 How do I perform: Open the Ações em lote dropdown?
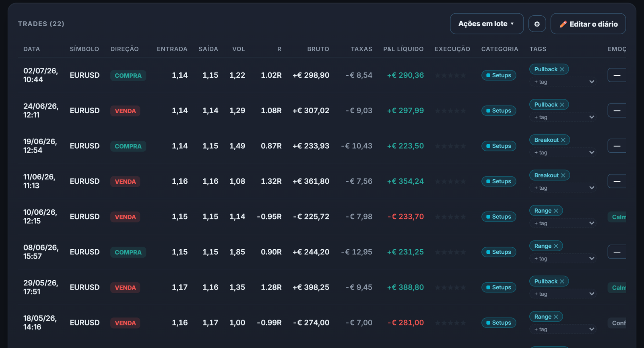point(487,24)
